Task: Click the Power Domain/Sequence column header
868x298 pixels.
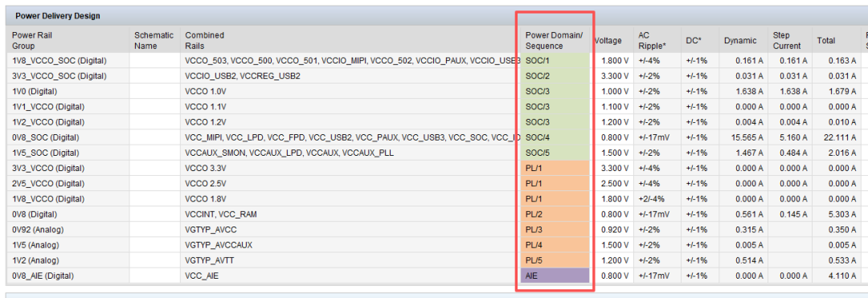Action: click(554, 40)
